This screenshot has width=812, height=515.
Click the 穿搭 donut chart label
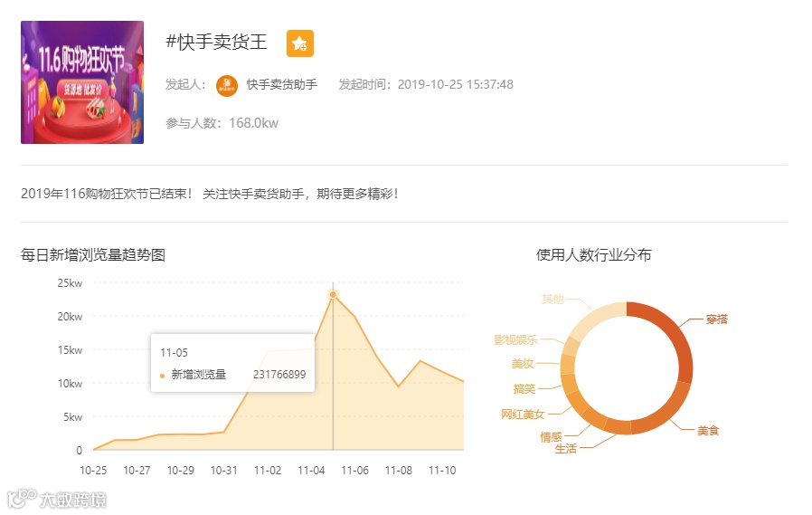click(x=717, y=319)
